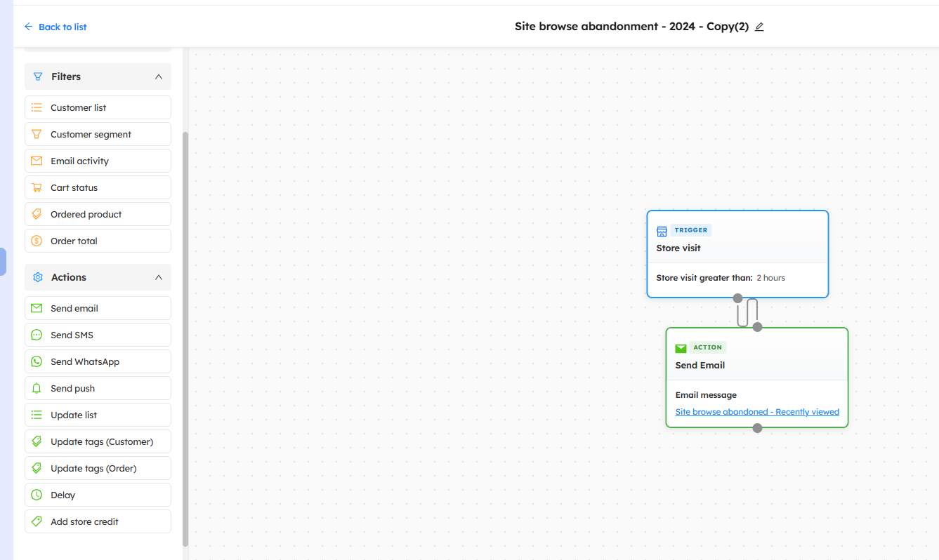Click the store icon in the Trigger node
The image size is (939, 560).
point(662,231)
